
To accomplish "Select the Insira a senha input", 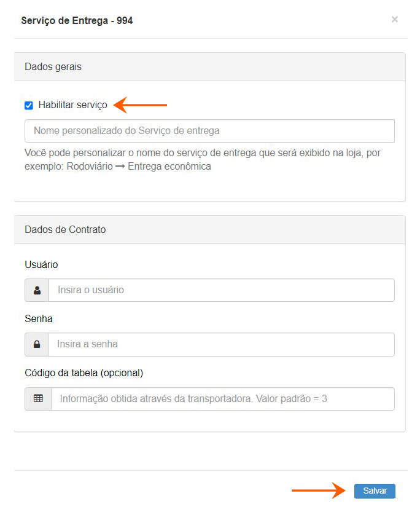I will (221, 344).
